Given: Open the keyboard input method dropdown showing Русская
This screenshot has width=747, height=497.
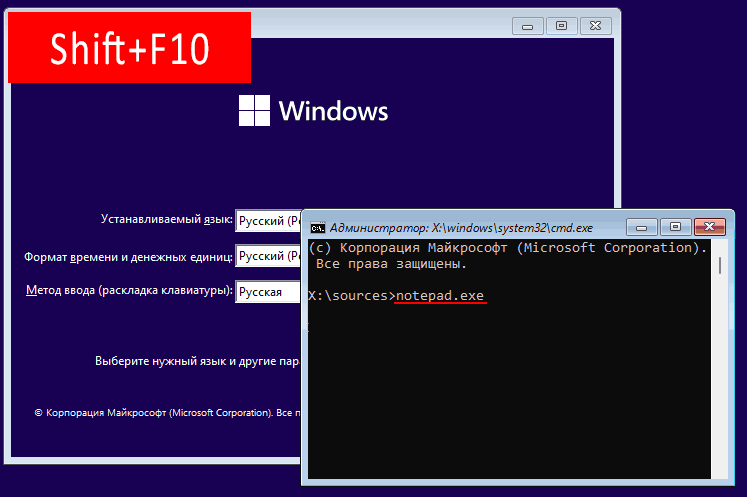Looking at the screenshot, I should click(268, 292).
